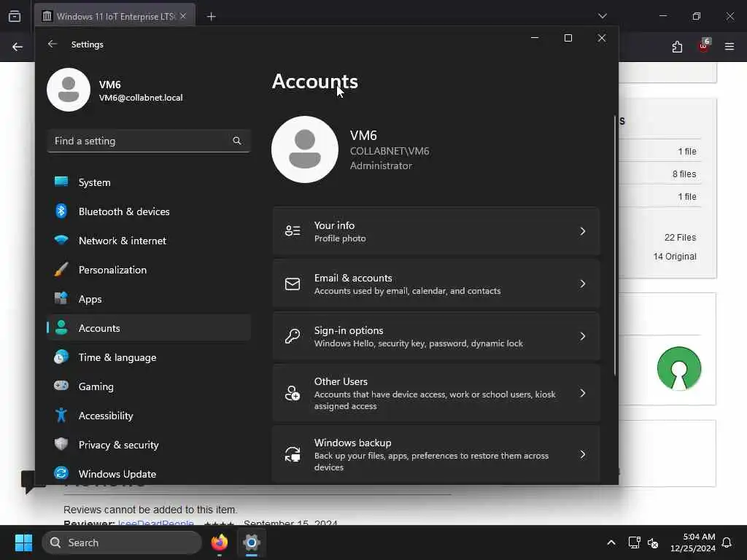This screenshot has width=747, height=560.
Task: Expand Other Users chevron
Action: click(x=583, y=393)
